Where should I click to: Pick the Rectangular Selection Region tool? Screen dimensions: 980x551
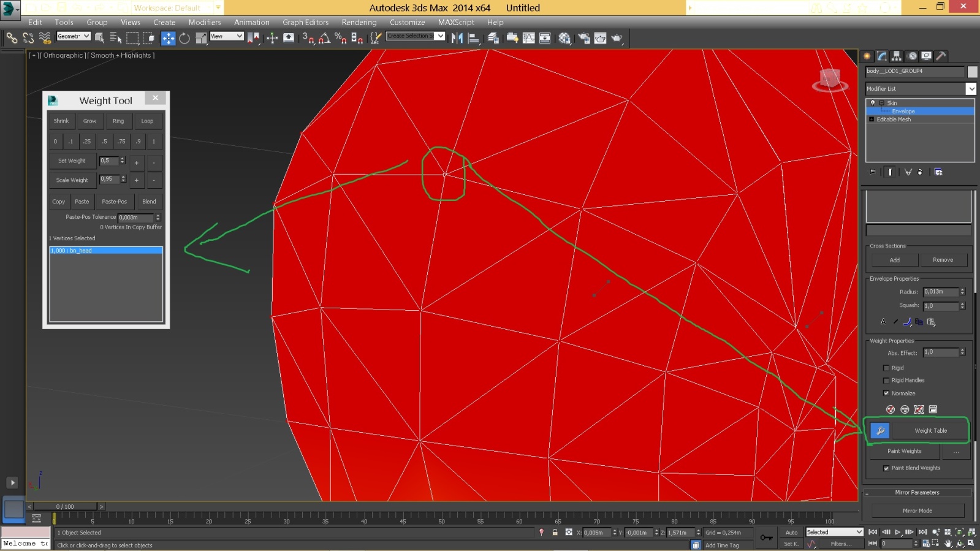(132, 38)
